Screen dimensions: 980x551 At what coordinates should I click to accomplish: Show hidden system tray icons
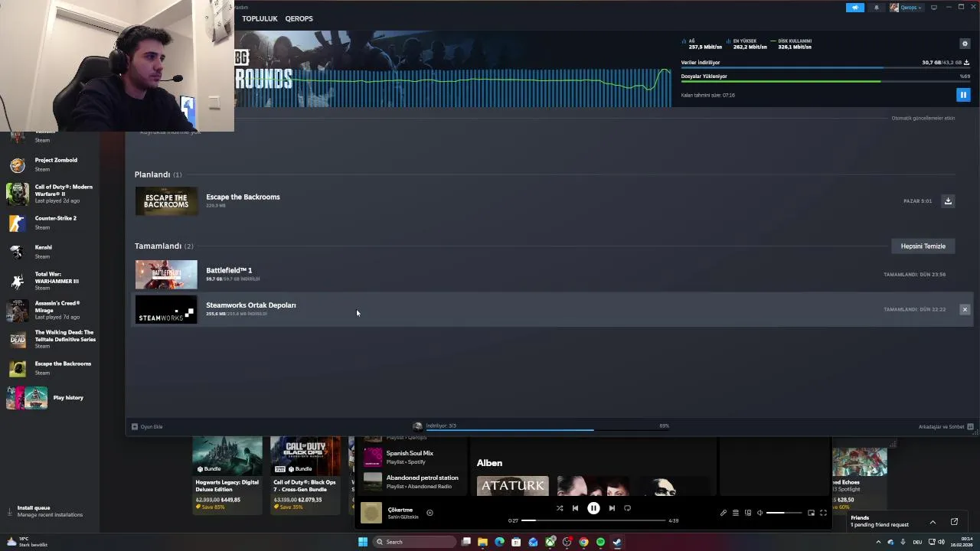point(878,542)
